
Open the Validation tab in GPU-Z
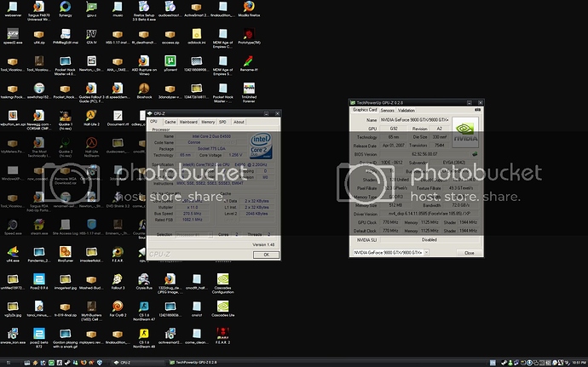click(x=406, y=110)
